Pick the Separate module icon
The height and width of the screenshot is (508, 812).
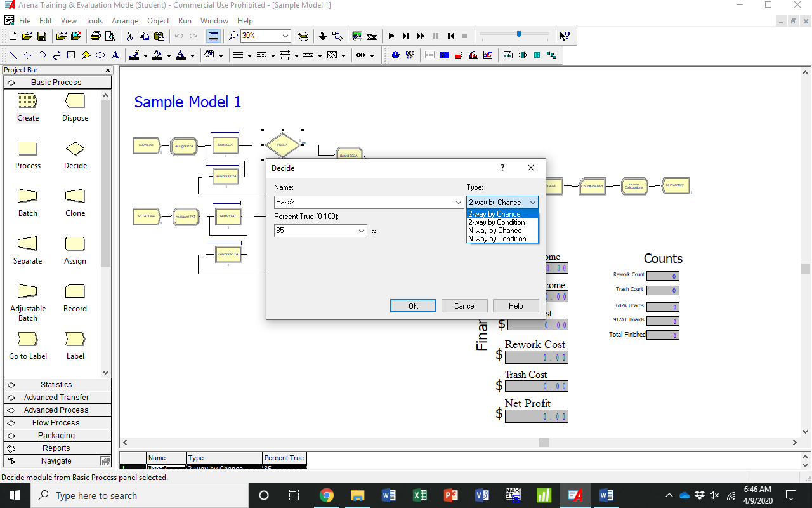[28, 243]
